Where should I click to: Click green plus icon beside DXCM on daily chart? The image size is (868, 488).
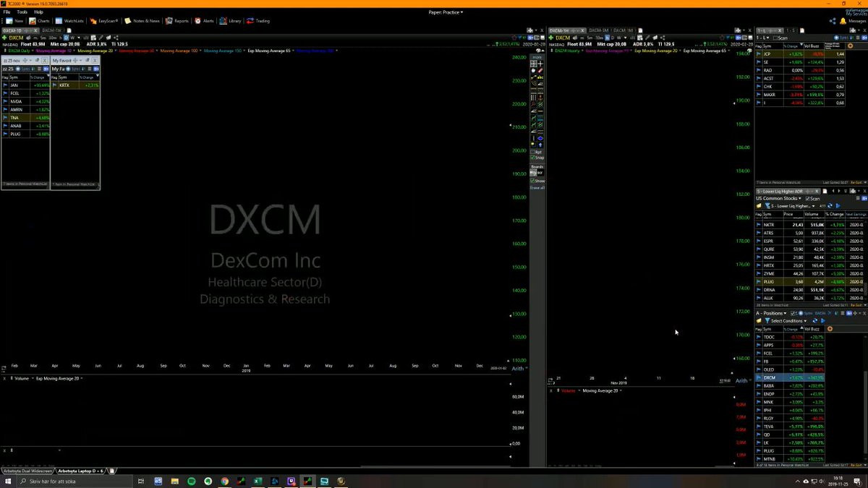coord(4,38)
